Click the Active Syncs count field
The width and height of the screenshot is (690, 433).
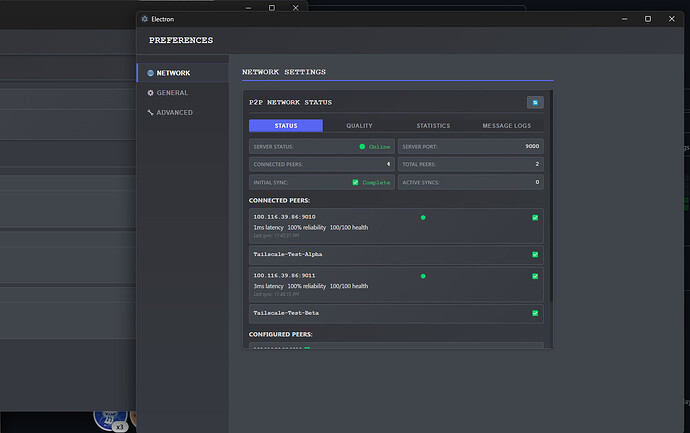pyautogui.click(x=471, y=182)
